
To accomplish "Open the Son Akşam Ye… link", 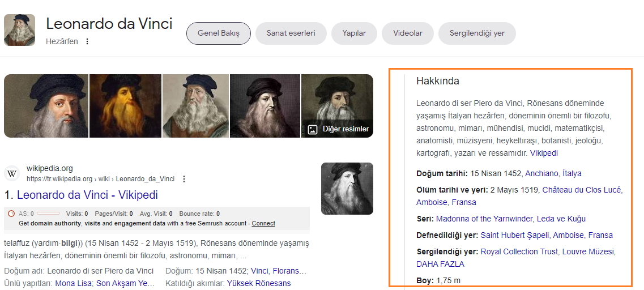I will (125, 283).
